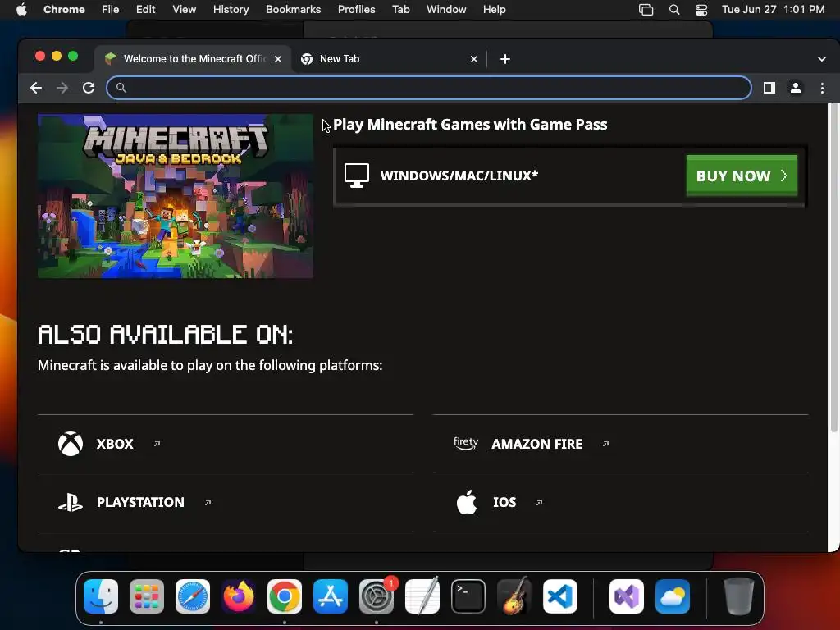This screenshot has height=630, width=840.
Task: Open Chrome three-dot menu
Action: pyautogui.click(x=822, y=88)
